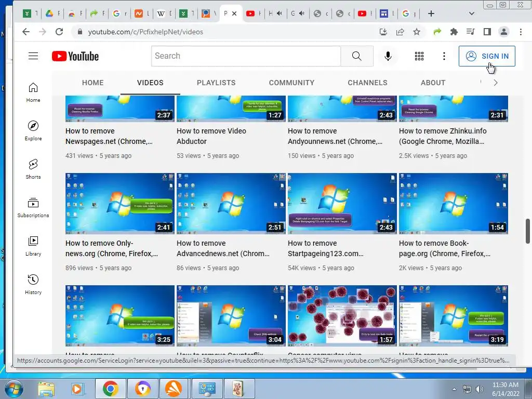Open video How to remove Zhinku.info

[x=443, y=136]
